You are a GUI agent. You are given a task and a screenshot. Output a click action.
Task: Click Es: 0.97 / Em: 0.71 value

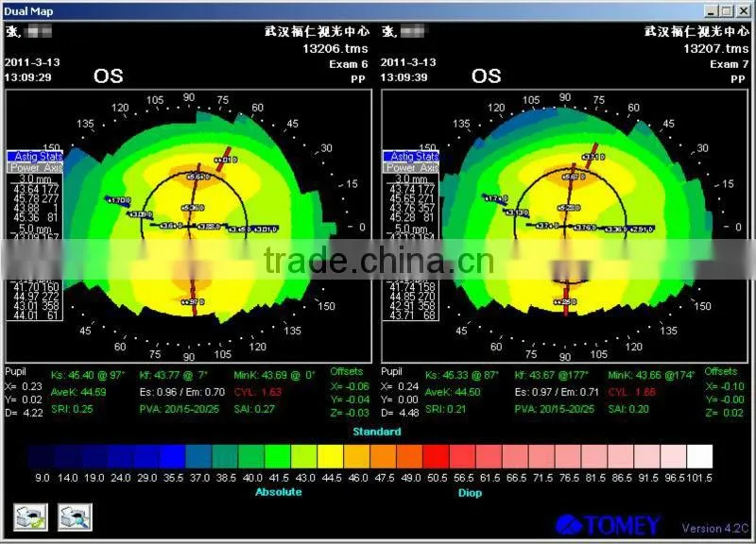pyautogui.click(x=557, y=392)
